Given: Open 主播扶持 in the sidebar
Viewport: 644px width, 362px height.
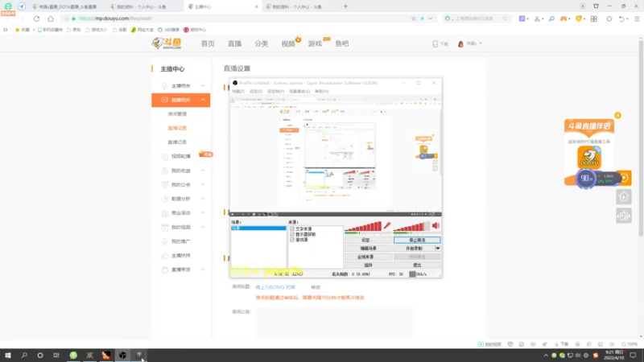Looking at the screenshot, I should click(x=180, y=255).
